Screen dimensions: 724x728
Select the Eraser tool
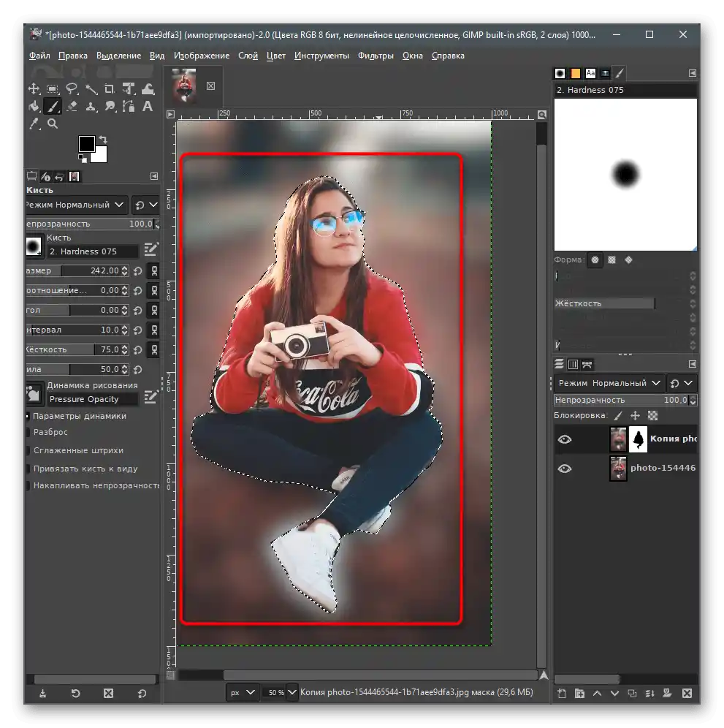(x=72, y=106)
